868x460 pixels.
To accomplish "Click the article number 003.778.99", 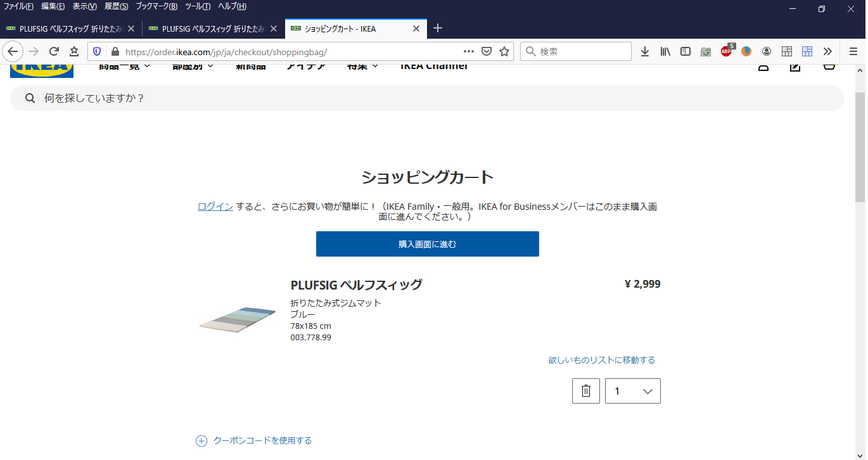I will point(311,337).
